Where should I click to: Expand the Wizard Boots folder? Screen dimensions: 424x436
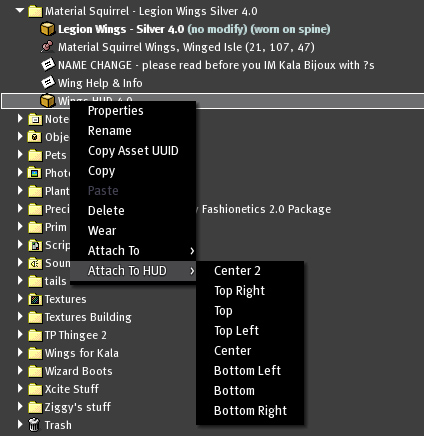[20, 371]
